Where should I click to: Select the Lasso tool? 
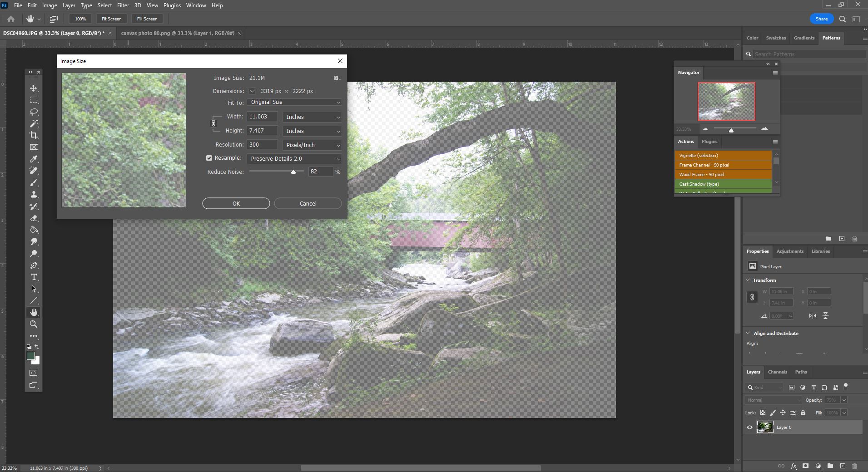coord(33,112)
